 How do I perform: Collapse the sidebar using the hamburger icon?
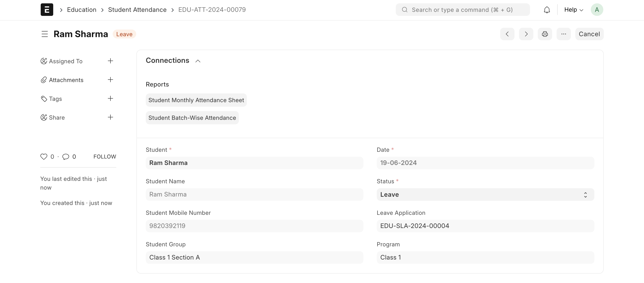[x=44, y=34]
